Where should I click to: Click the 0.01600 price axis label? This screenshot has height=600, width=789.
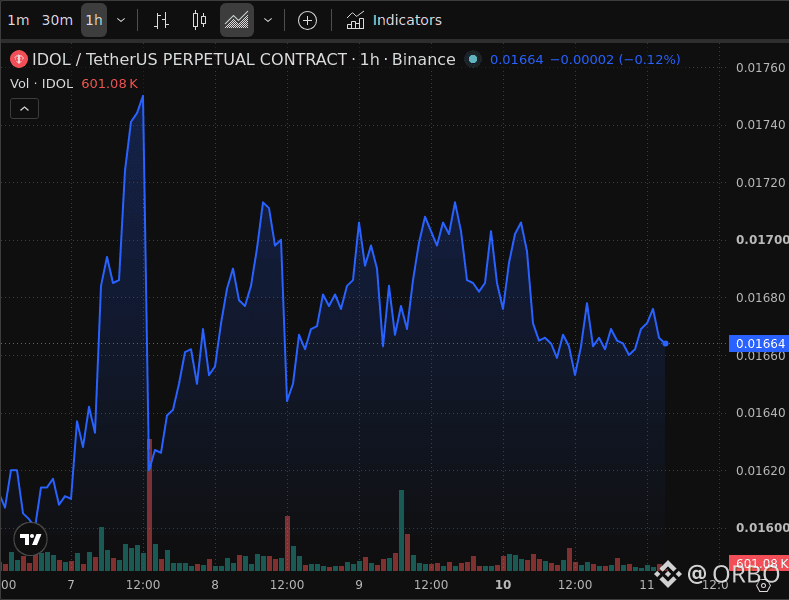[x=762, y=528]
